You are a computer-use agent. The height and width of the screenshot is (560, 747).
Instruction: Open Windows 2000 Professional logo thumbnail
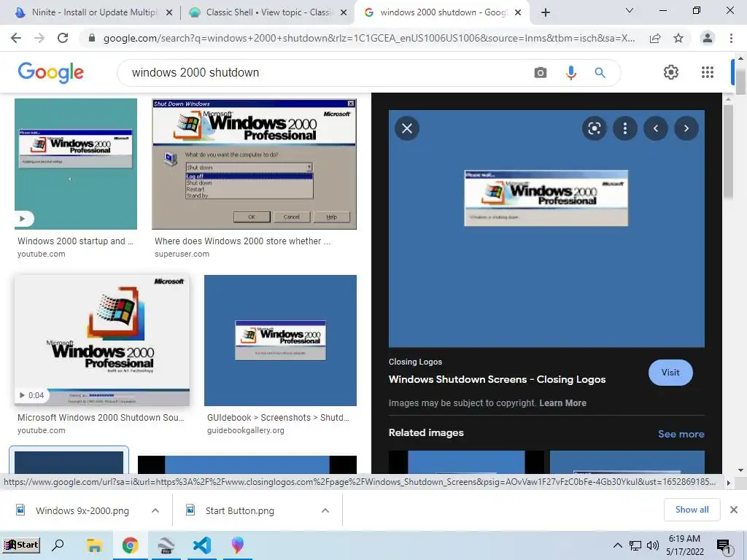pos(102,341)
